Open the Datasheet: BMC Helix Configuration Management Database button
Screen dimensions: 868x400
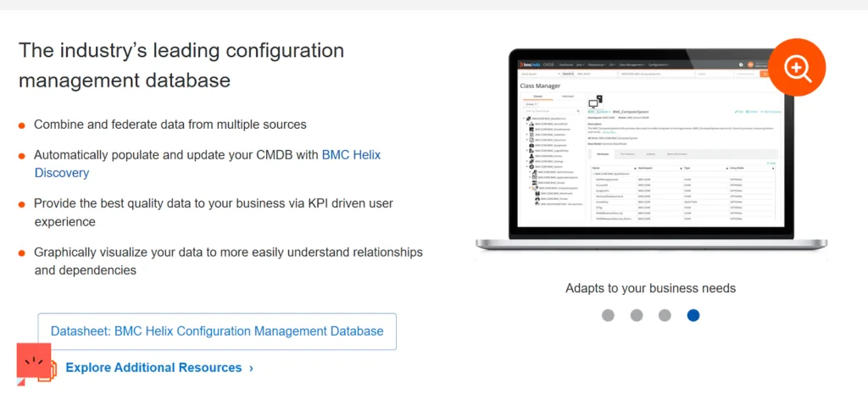click(217, 331)
